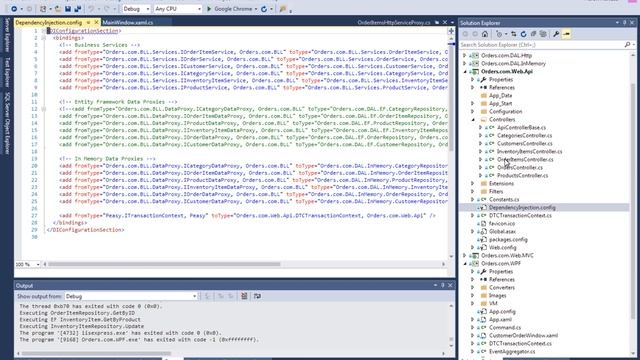Collapse the Controllers folder

pyautogui.click(x=473, y=120)
